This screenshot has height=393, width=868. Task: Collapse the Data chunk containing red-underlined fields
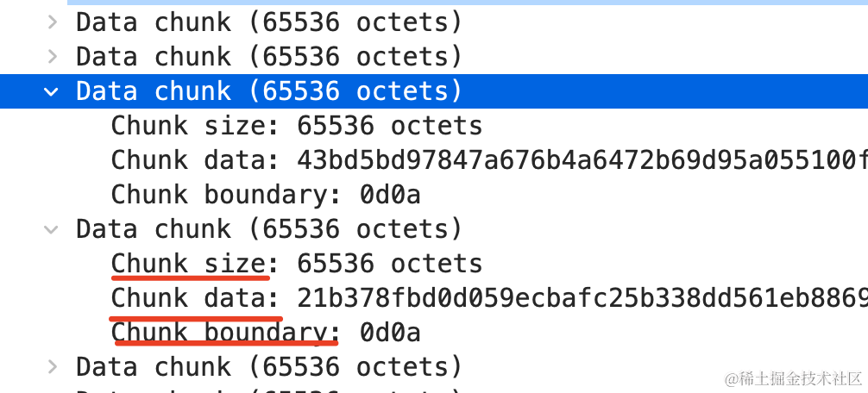(52, 229)
